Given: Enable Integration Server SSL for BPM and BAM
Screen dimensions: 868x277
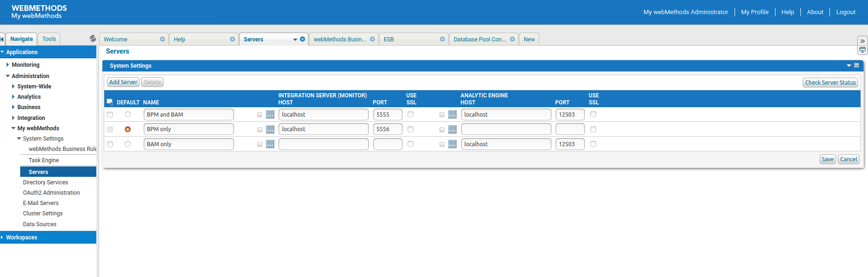Looking at the screenshot, I should (411, 114).
